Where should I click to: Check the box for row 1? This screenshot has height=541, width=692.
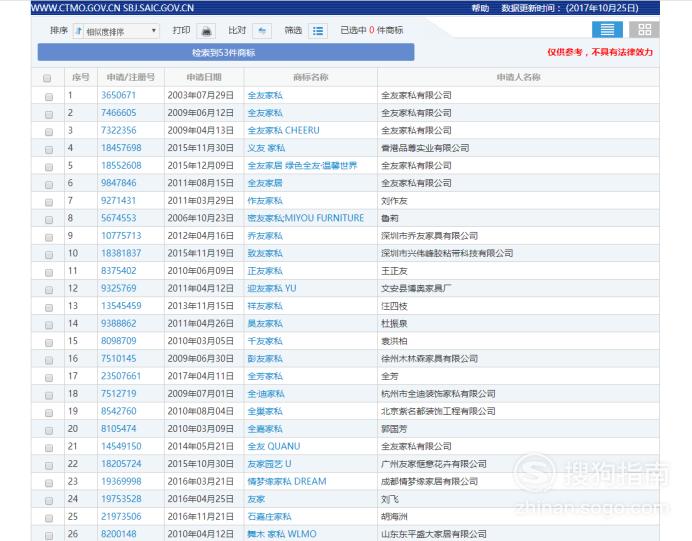click(49, 96)
